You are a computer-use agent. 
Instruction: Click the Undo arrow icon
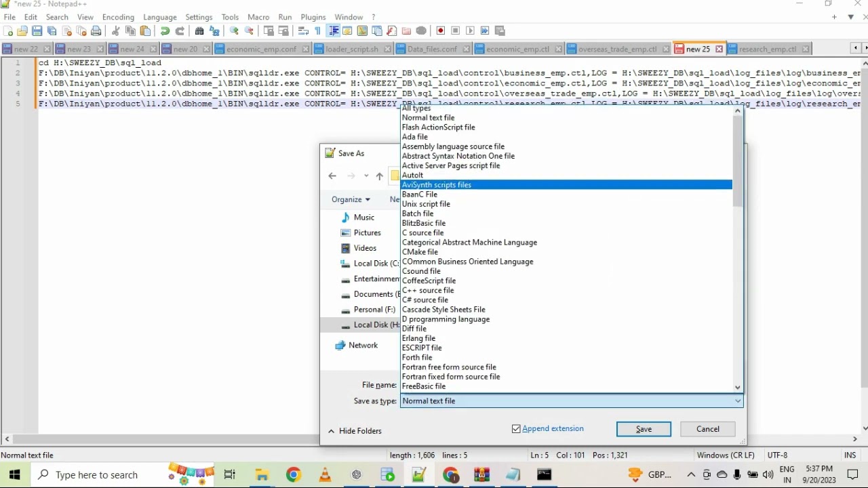coord(165,30)
